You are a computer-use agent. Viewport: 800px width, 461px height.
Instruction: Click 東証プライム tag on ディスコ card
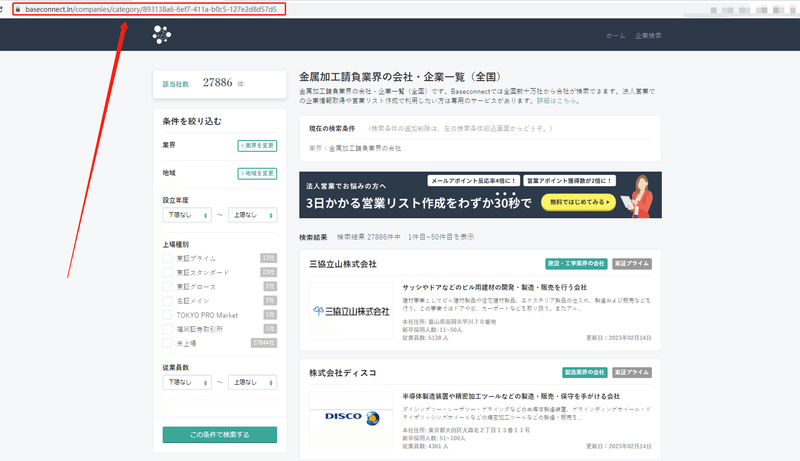pos(632,372)
